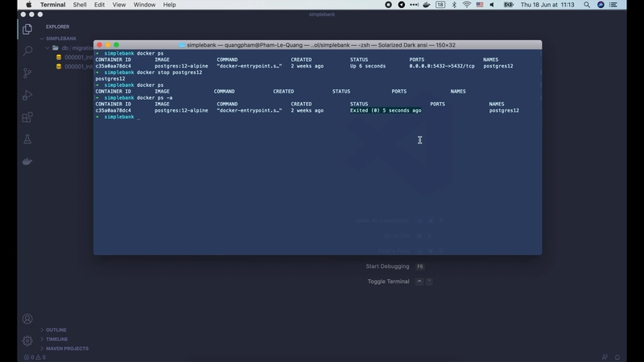Viewport: 644px width, 362px height.
Task: Click the Wi-Fi menu bar icon
Action: (x=467, y=5)
